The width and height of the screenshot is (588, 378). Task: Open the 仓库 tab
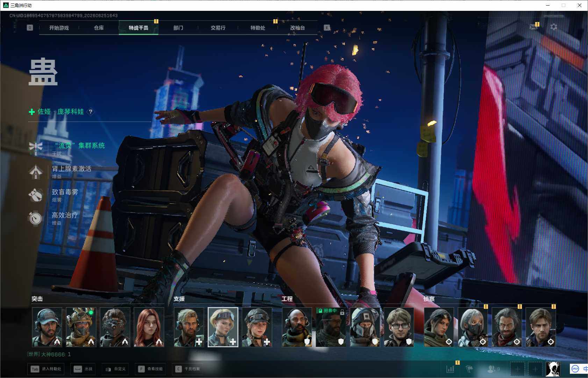click(x=99, y=28)
